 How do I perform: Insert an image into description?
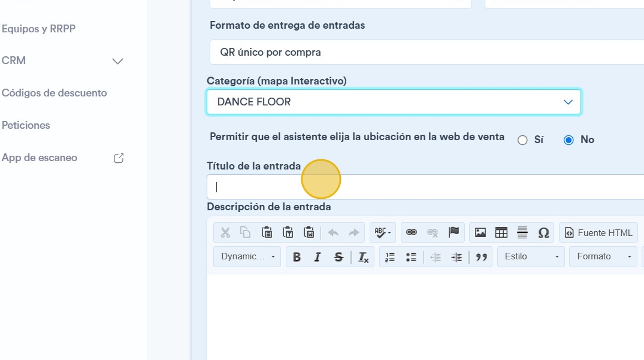point(480,233)
